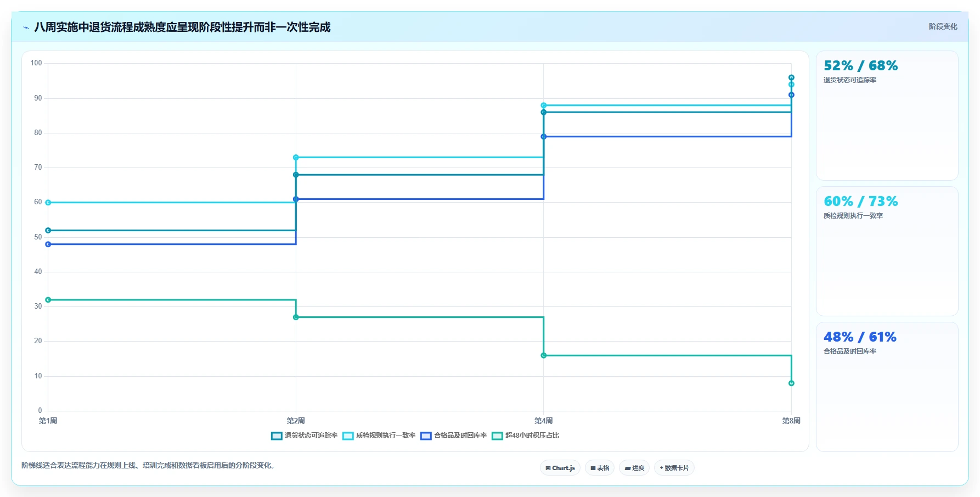980x497 pixels.
Task: Open the 52% / 68% stat card
Action: point(887,115)
